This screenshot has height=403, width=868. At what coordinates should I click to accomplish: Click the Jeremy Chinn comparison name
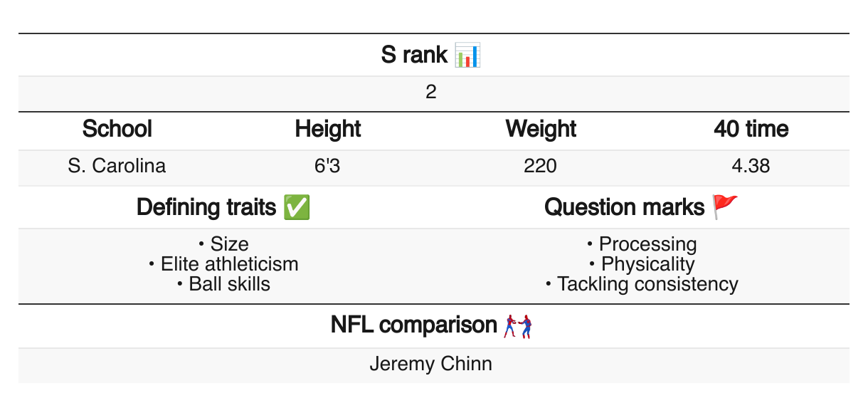click(431, 365)
